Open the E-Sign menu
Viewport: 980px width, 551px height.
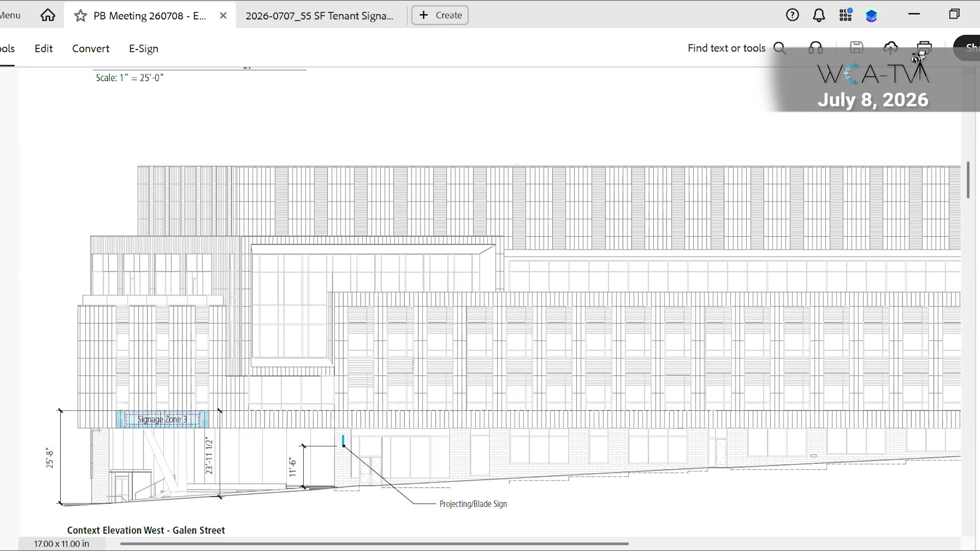pos(143,48)
